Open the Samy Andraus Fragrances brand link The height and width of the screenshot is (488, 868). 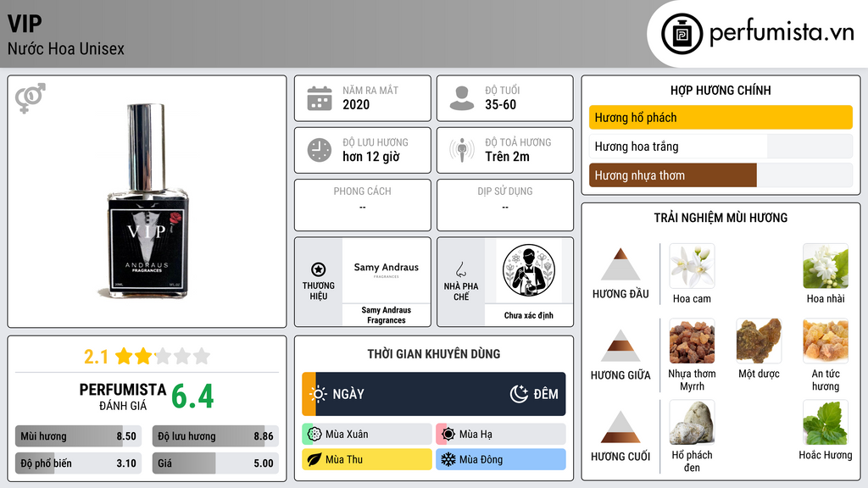click(387, 315)
